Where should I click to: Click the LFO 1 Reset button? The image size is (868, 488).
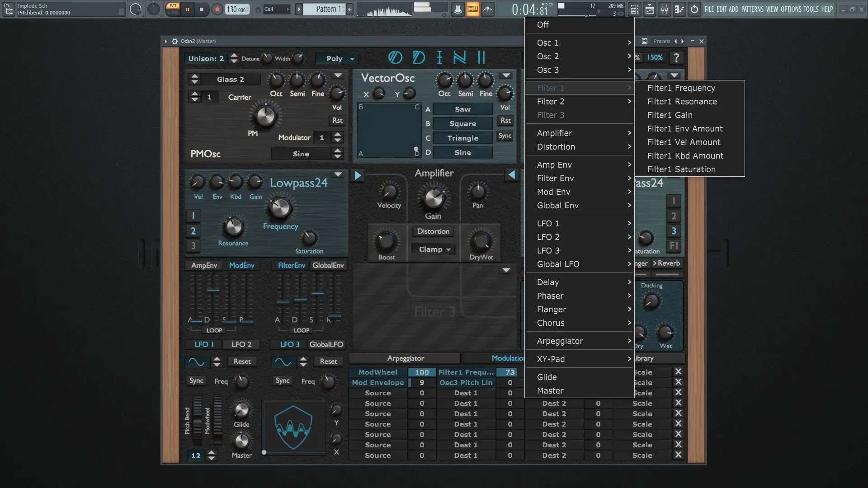(x=242, y=362)
